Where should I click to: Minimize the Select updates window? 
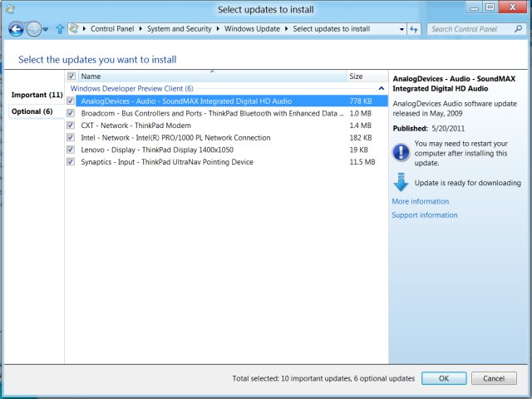[475, 7]
